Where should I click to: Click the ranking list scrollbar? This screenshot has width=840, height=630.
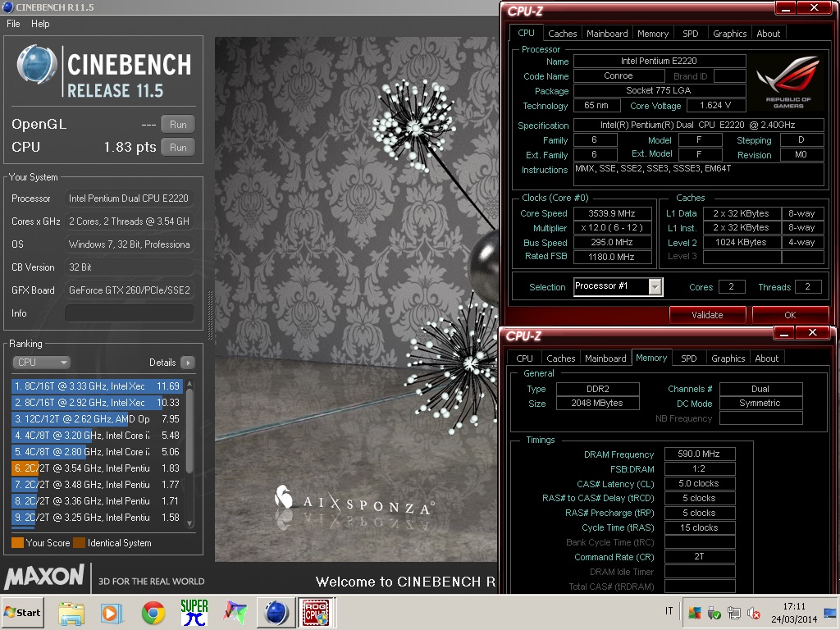(x=189, y=431)
